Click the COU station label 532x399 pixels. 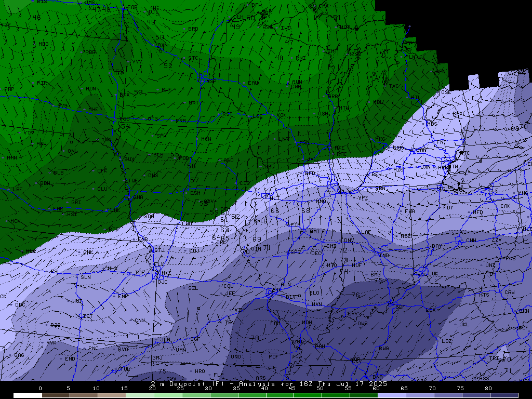tap(229, 286)
